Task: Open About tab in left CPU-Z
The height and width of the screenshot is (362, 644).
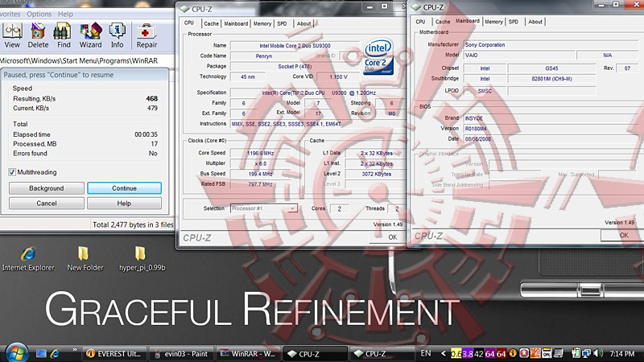Action: coord(303,24)
